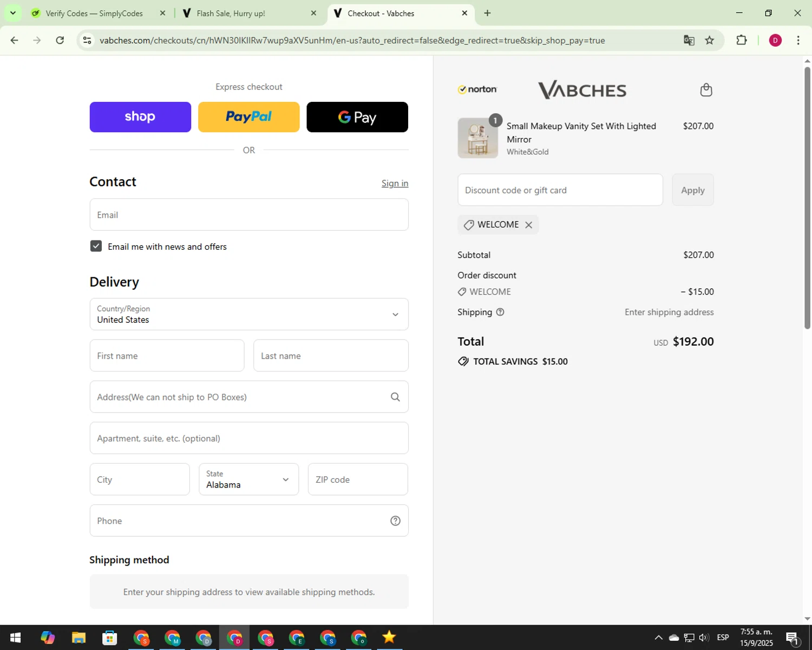Open the browser extensions puzzle icon

tap(742, 40)
